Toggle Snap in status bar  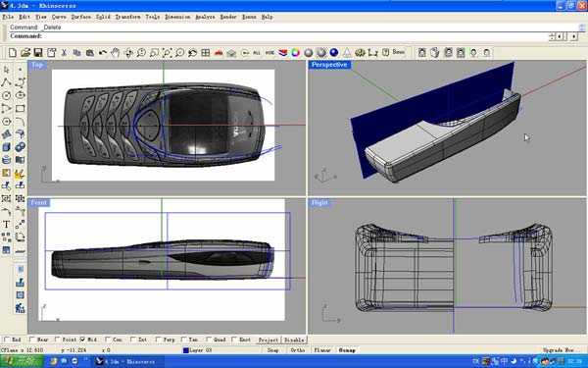click(x=273, y=350)
